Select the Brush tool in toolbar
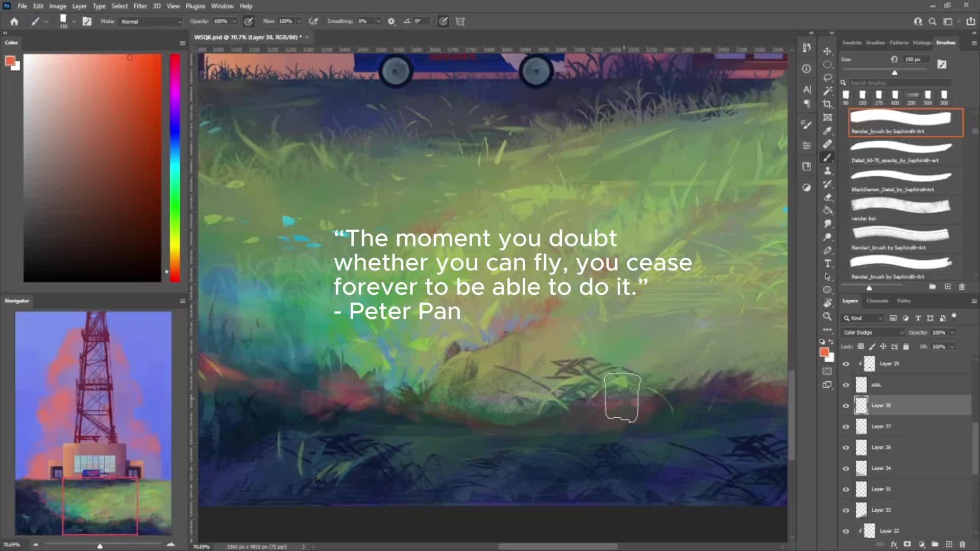 [827, 157]
